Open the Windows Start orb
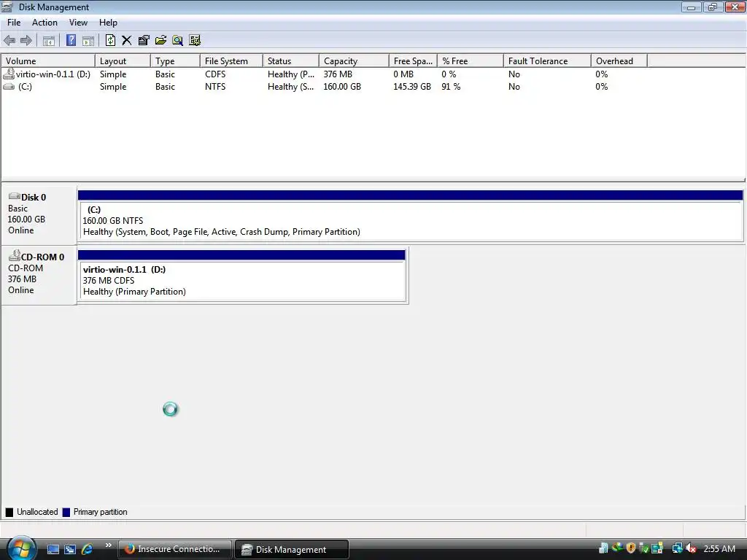This screenshot has width=747, height=560. click(21, 548)
